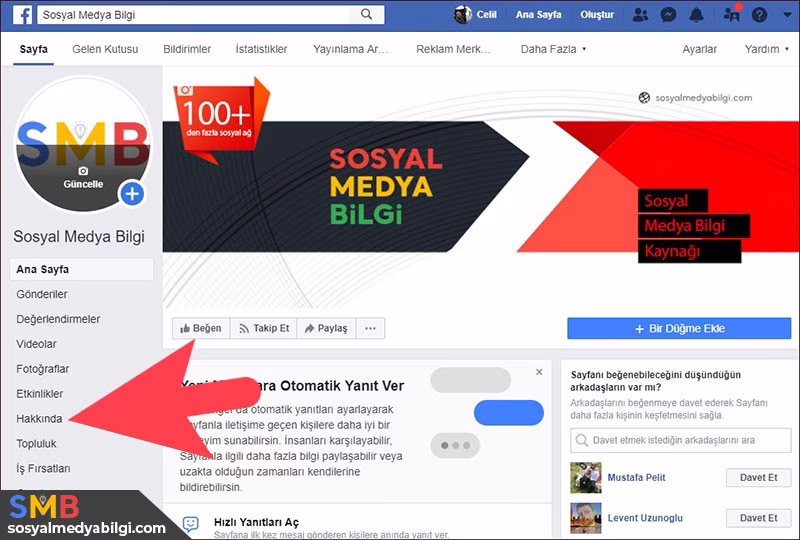Viewport: 800px width, 540px height.
Task: Open Gönderiler in left sidebar
Action: [42, 294]
